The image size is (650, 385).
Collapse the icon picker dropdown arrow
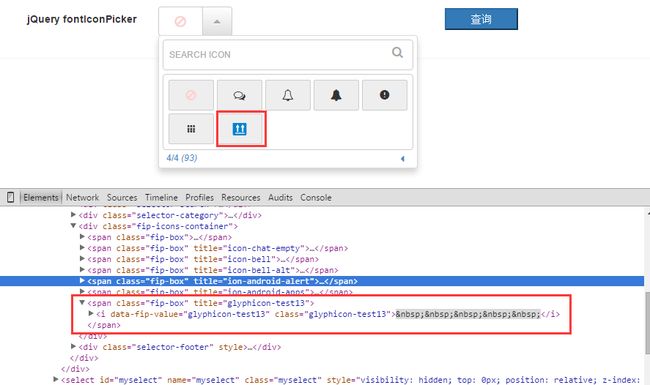point(217,21)
